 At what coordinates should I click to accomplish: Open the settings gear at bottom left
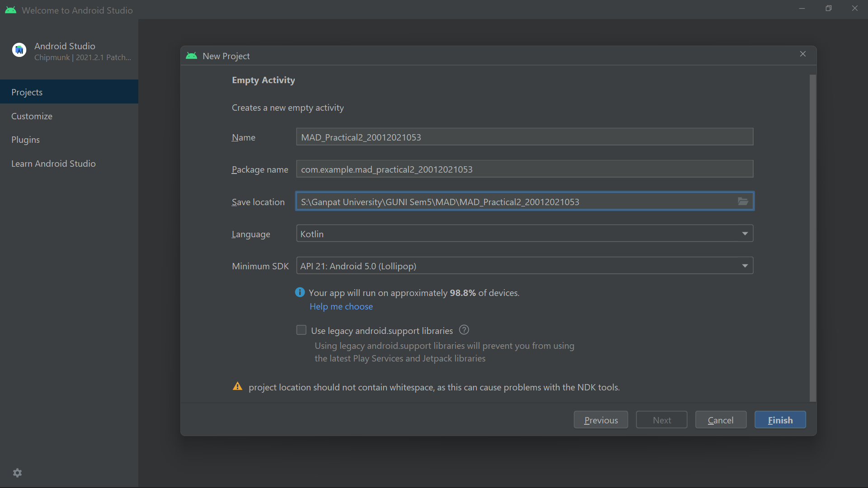[x=17, y=473]
